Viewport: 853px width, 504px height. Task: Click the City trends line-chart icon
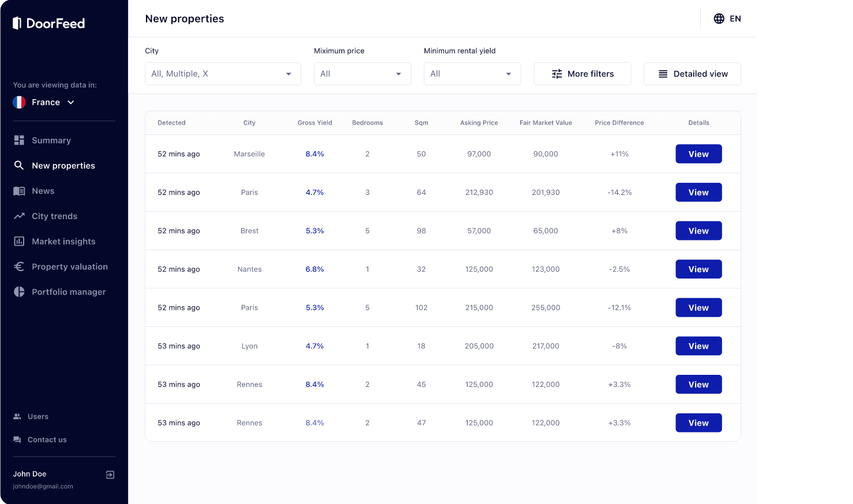[19, 216]
